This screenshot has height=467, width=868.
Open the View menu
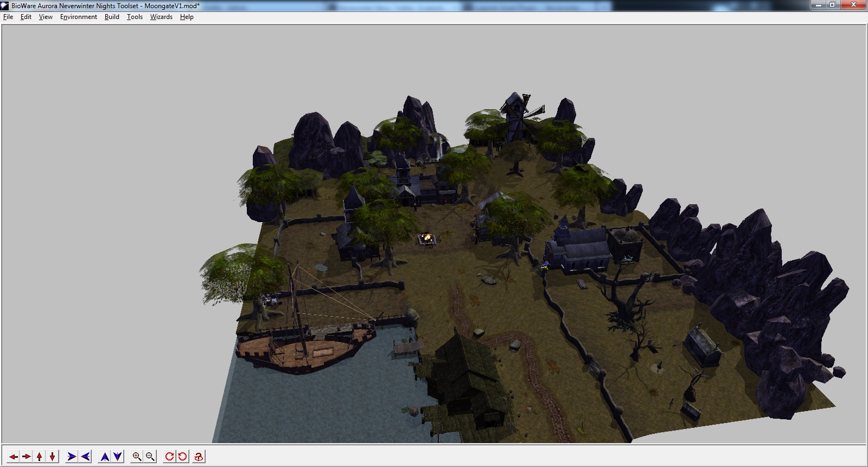pyautogui.click(x=46, y=17)
